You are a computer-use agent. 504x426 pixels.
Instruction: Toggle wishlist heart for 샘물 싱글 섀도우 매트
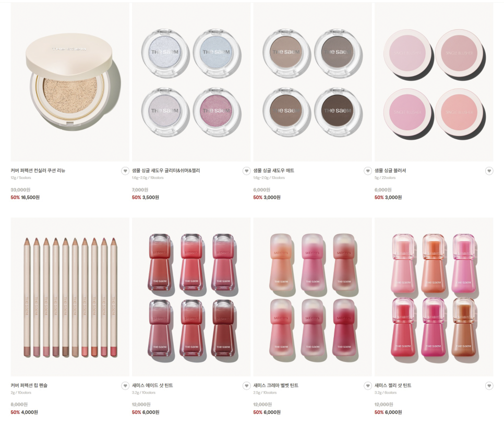pyautogui.click(x=368, y=171)
